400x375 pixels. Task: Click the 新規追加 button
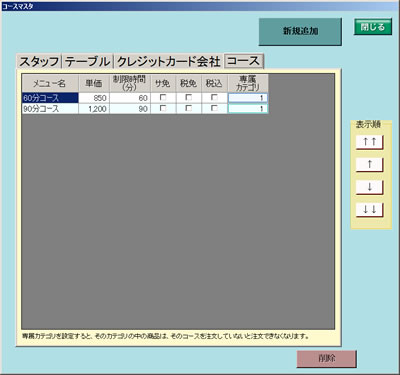coord(300,31)
